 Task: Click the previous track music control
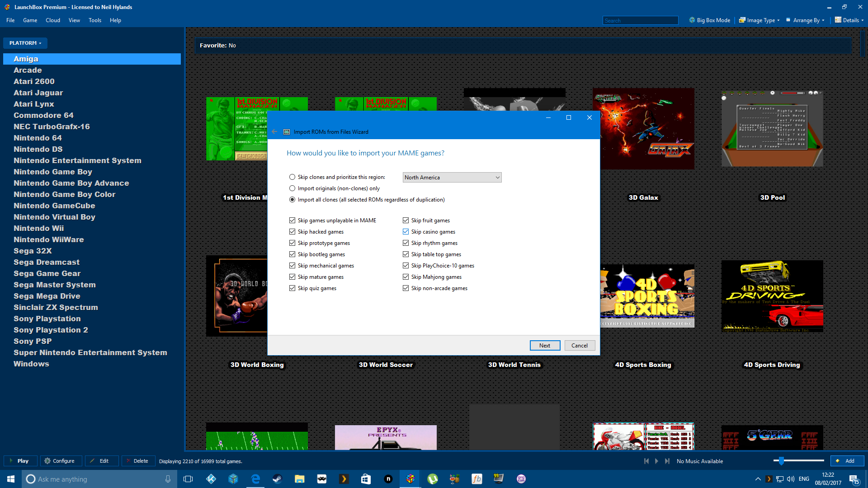point(646,461)
